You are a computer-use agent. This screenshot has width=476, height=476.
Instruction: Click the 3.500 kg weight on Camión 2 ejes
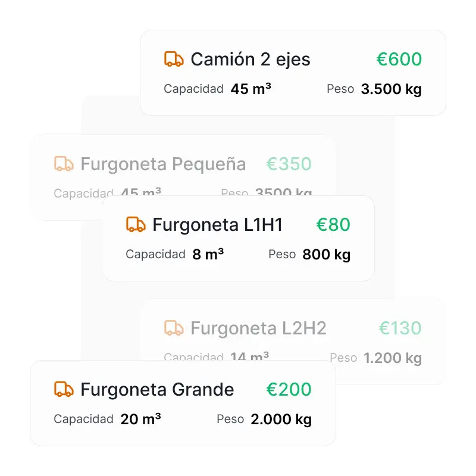[391, 89]
